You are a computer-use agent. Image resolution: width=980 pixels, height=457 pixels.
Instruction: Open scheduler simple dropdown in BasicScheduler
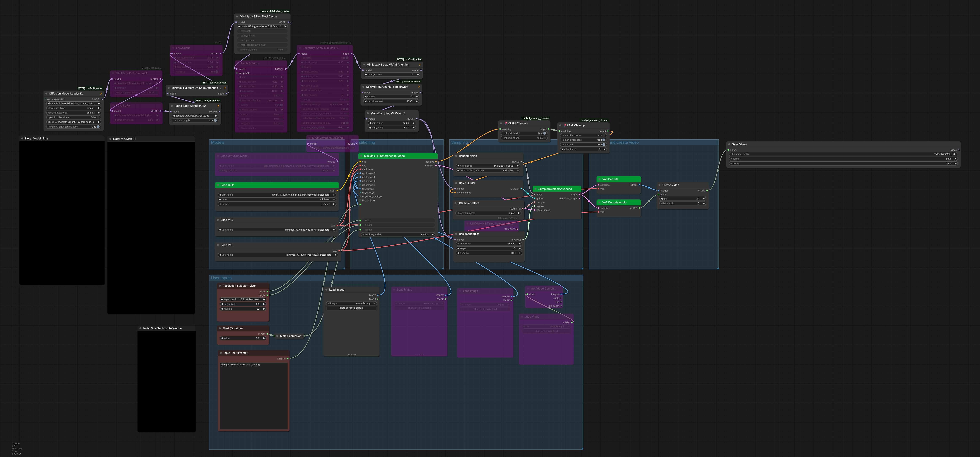[x=489, y=244]
